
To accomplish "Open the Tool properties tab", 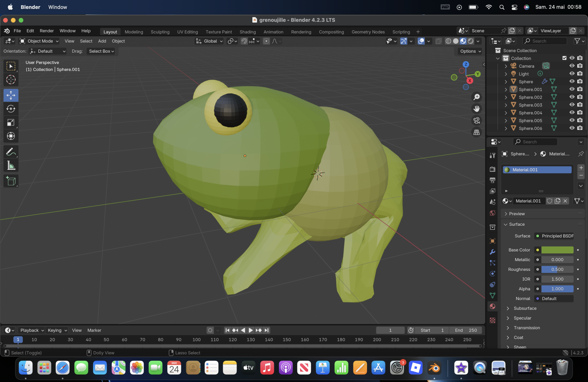I will tap(492, 155).
